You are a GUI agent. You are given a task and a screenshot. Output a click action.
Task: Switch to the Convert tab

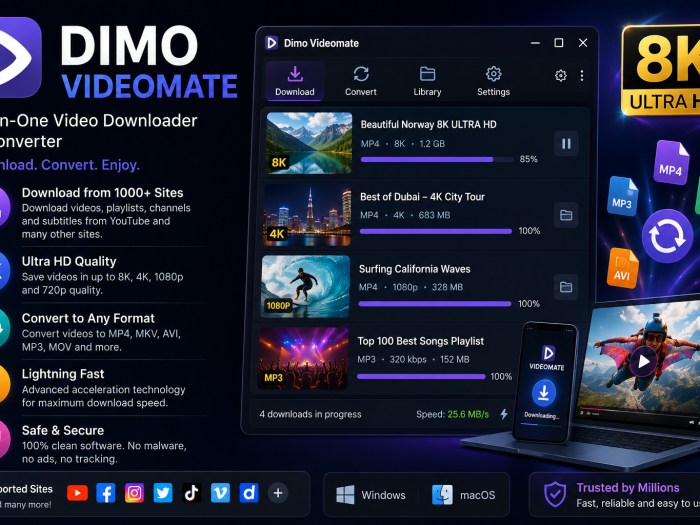(361, 81)
